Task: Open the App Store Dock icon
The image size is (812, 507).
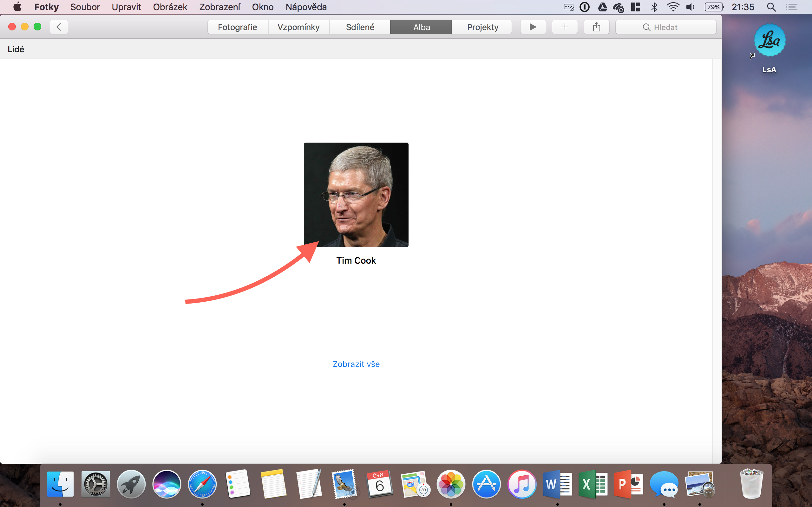Action: click(486, 484)
